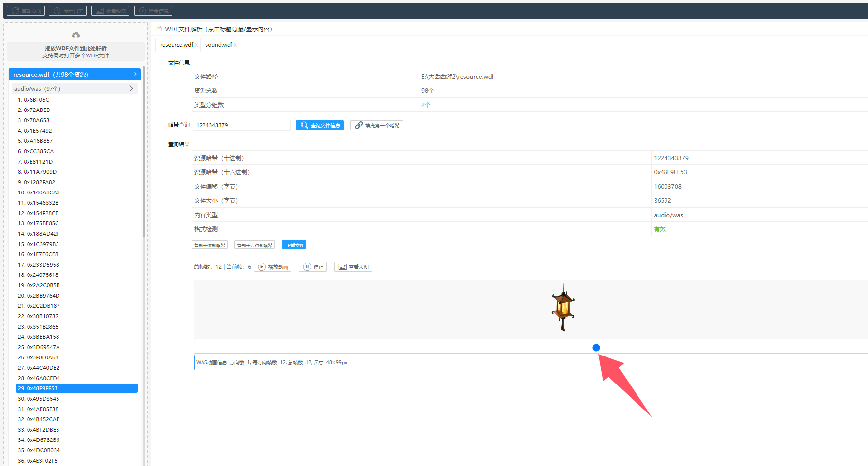Click the cloud upload icon in drop zone
This screenshot has height=466, width=868.
[x=76, y=35]
